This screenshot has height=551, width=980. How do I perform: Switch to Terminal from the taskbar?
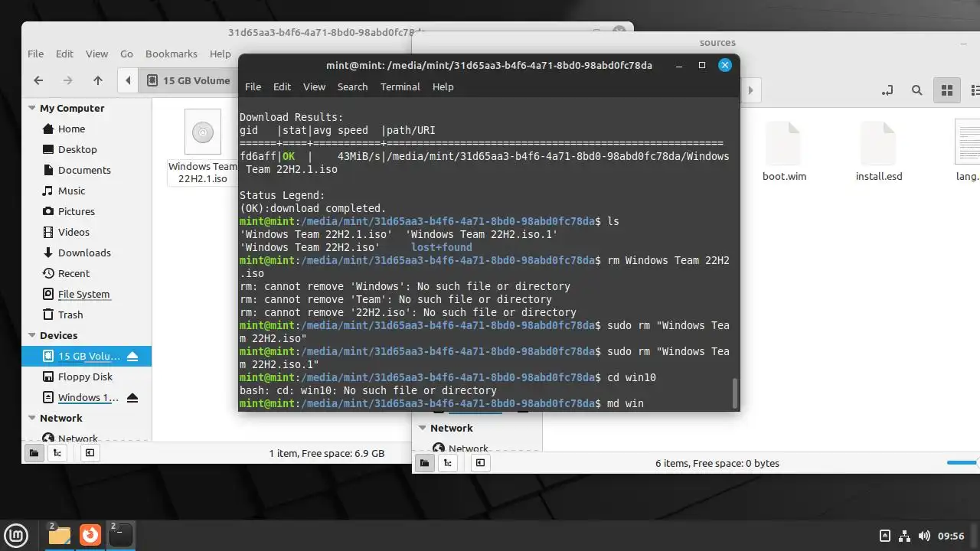tap(120, 534)
